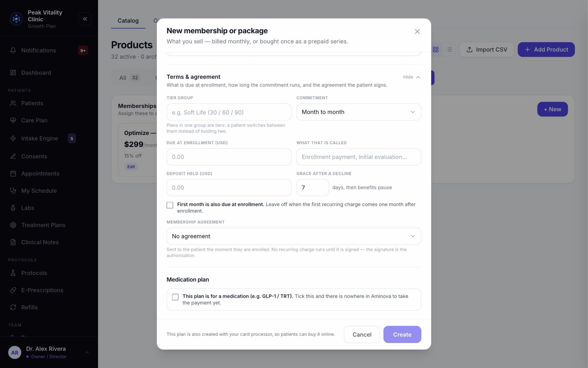Screen dimensions: 588x368
Task: Enable the medication plan checkbox
Action: (175, 297)
